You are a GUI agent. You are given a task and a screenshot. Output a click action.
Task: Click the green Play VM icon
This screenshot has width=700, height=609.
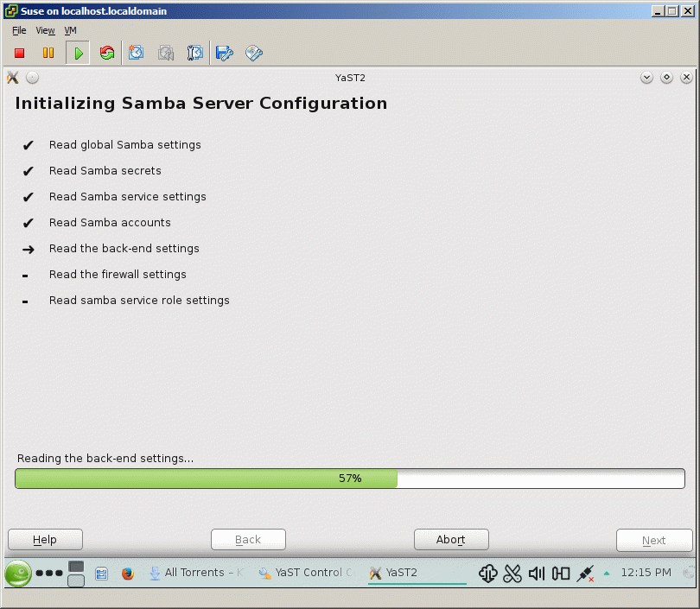[x=78, y=53]
